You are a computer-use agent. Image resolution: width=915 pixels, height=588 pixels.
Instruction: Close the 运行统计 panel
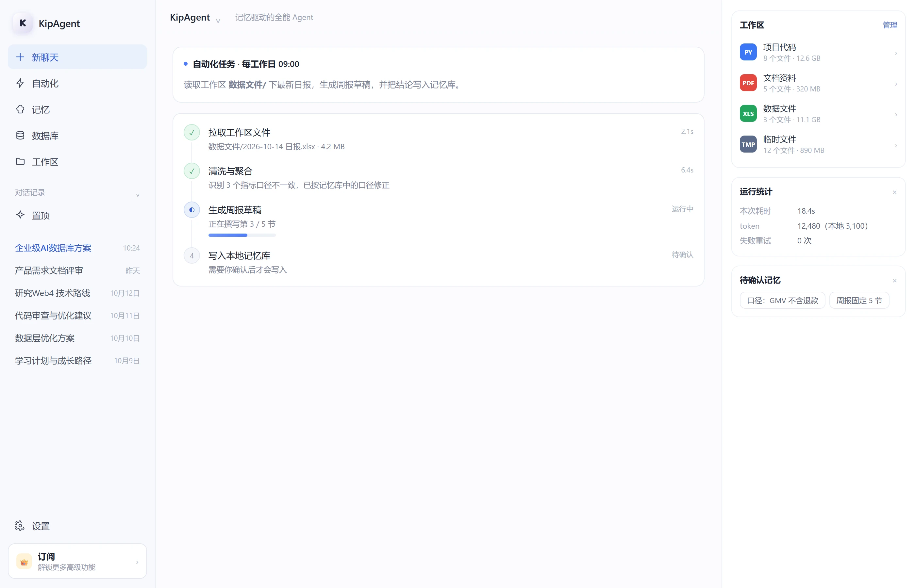894,192
